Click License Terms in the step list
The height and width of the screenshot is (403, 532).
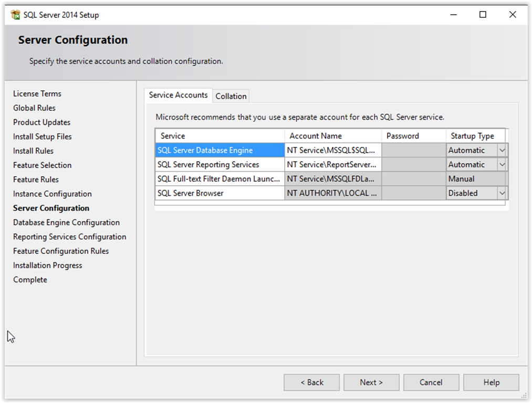[37, 93]
